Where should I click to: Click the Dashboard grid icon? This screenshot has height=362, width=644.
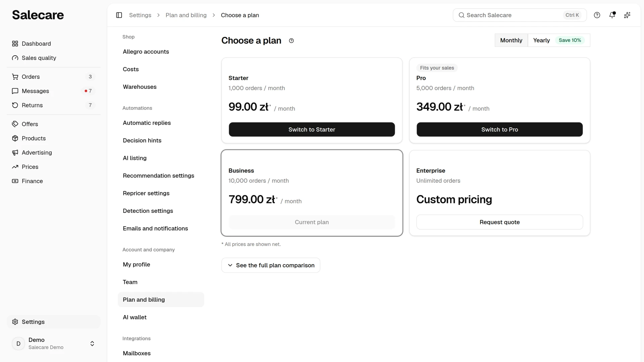[x=15, y=44]
